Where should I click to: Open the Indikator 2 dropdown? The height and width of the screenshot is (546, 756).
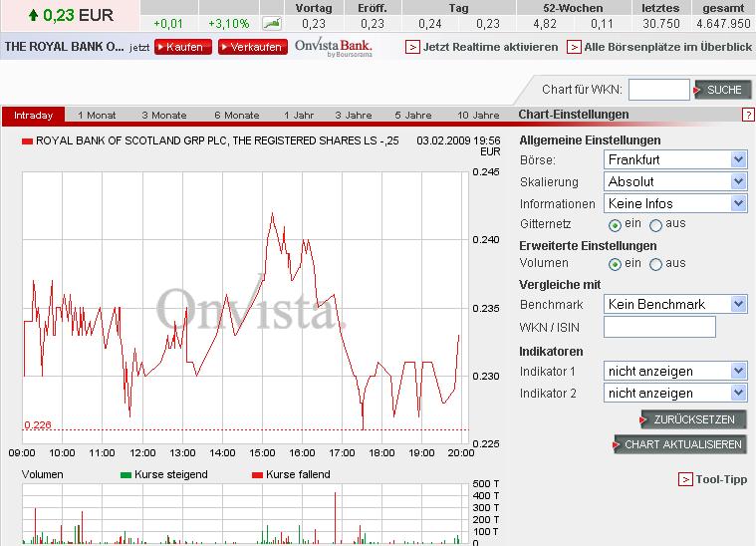675,394
